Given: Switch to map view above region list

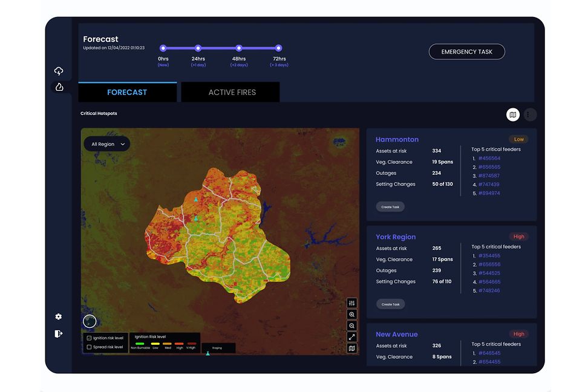Looking at the screenshot, I should pos(512,114).
